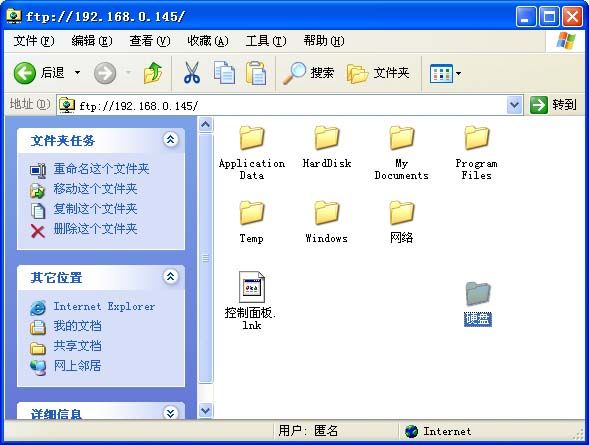Click the move folder icon in tasks
Screen dimensions: 589x445
pyautogui.click(x=38, y=191)
